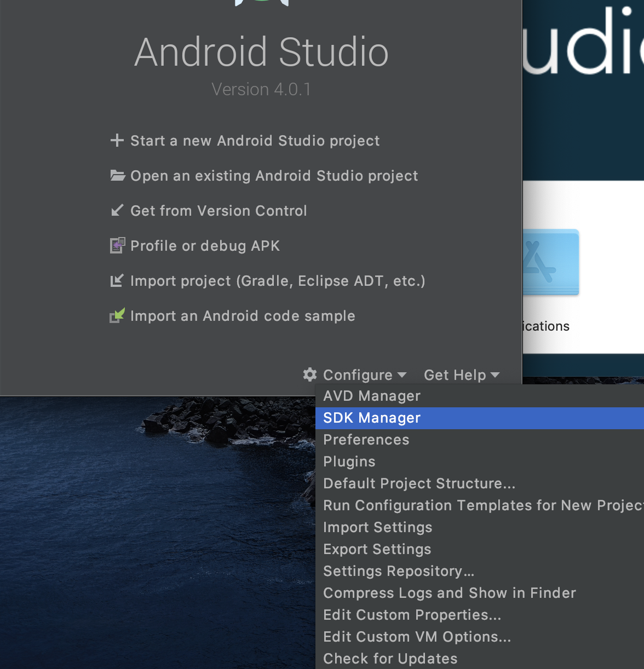
Task: Start a new Android Studio project
Action: pos(255,141)
